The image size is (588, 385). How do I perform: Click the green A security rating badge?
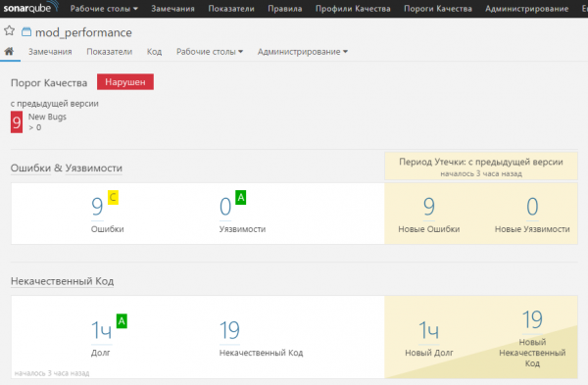point(241,197)
